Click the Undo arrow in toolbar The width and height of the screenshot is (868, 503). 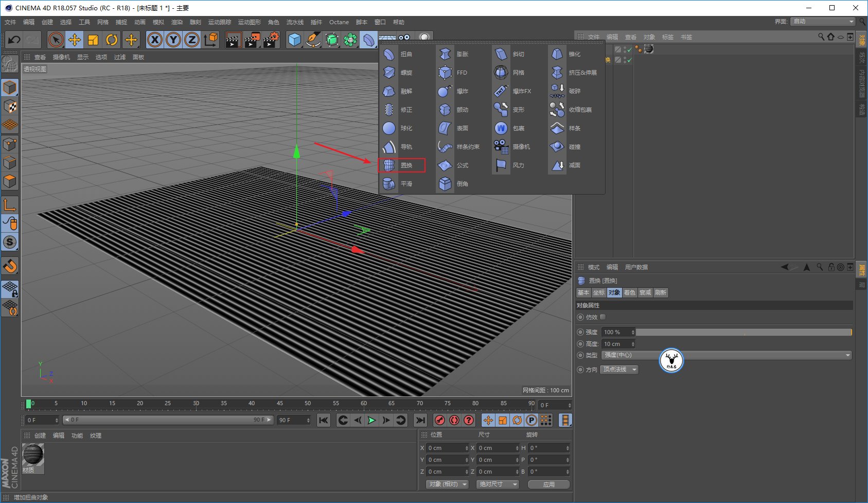coord(14,40)
